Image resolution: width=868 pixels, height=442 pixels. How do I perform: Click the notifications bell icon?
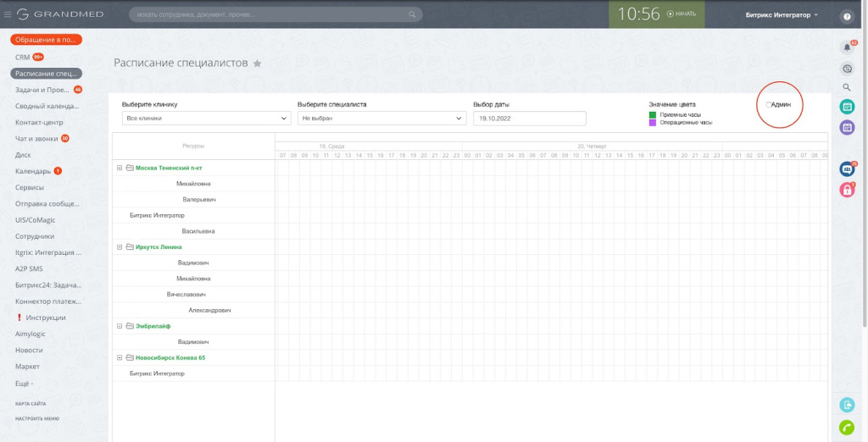(846, 47)
